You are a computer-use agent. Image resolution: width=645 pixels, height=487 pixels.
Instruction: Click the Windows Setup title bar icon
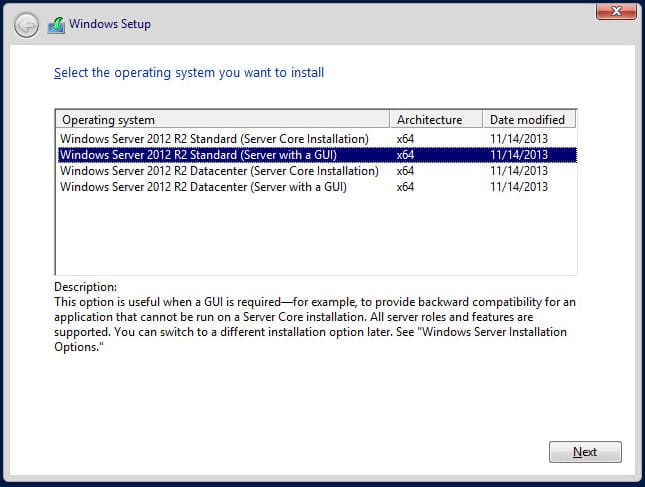coord(57,25)
